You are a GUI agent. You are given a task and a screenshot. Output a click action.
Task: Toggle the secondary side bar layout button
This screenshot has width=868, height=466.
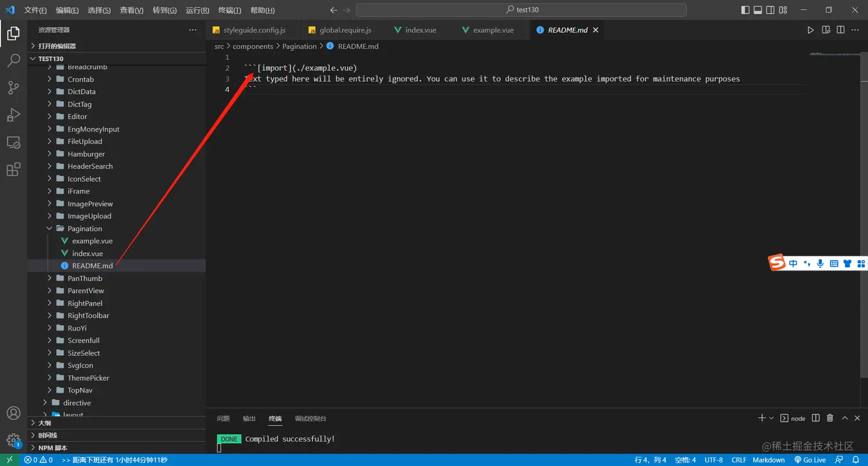pyautogui.click(x=770, y=10)
